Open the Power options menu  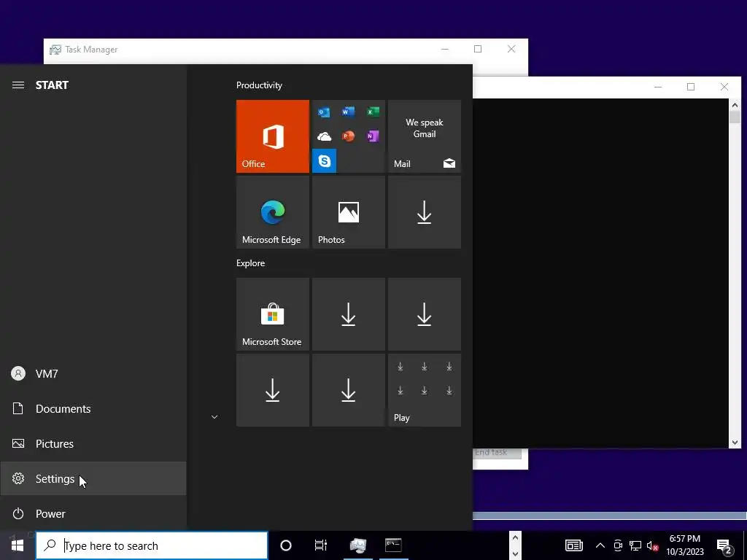(93, 513)
